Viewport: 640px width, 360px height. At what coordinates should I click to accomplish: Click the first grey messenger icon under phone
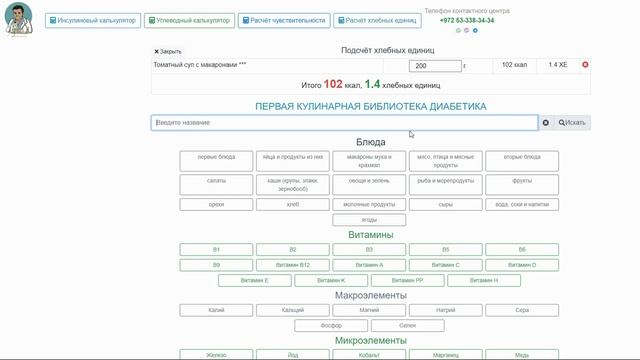pos(458,31)
